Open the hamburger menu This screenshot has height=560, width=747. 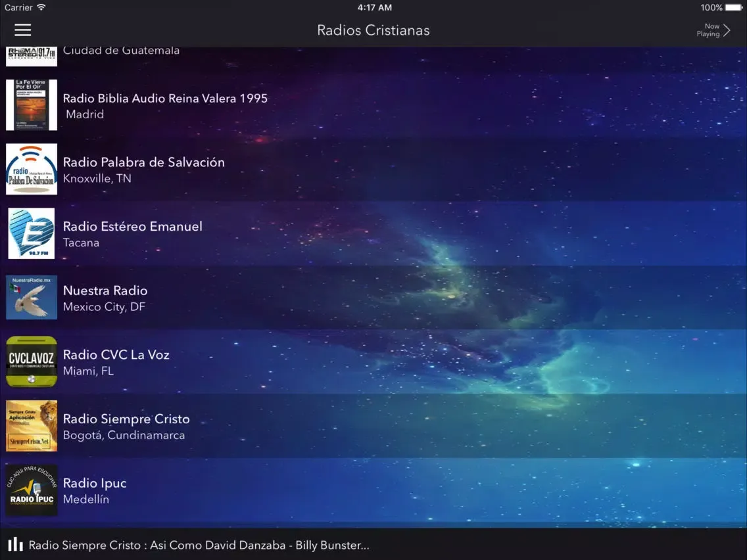pyautogui.click(x=22, y=30)
